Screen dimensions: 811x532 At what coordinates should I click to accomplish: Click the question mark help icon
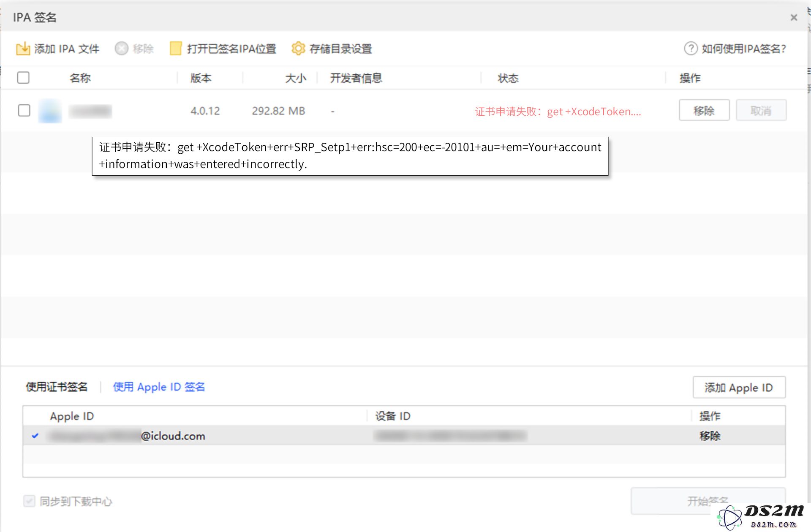691,49
